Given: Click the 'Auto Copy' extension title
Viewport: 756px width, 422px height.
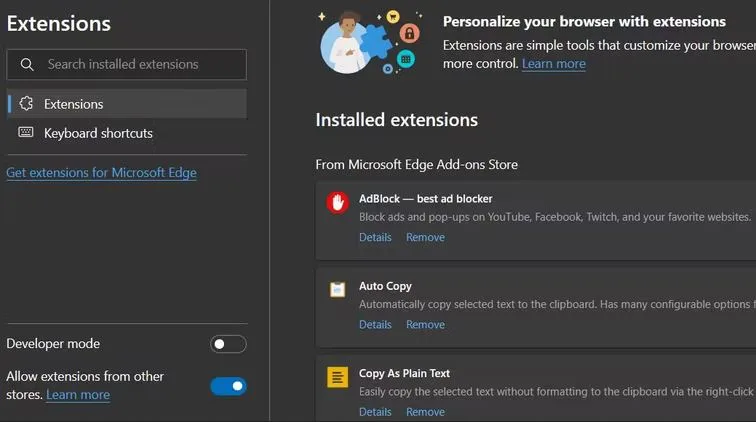Looking at the screenshot, I should click(385, 286).
